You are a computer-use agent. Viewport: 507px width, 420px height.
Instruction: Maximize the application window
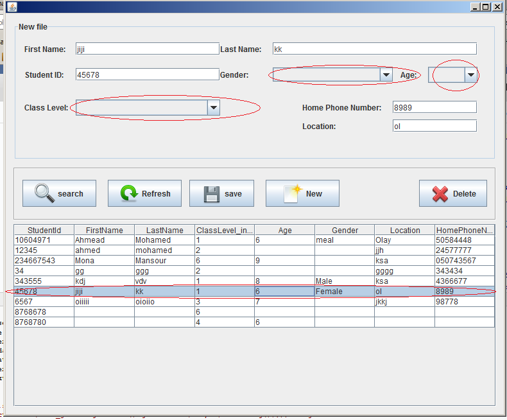click(486, 7)
